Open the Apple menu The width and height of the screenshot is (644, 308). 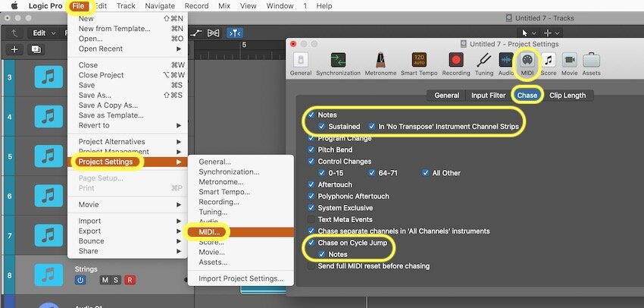[x=14, y=6]
